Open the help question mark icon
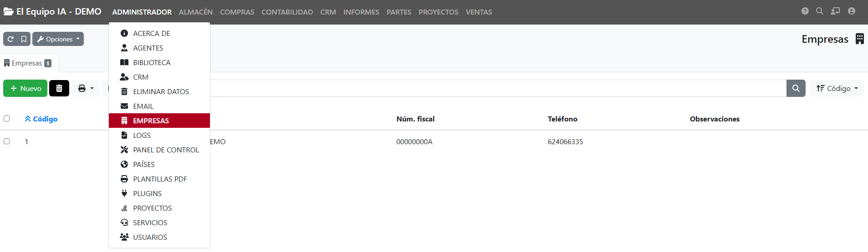 tap(805, 11)
